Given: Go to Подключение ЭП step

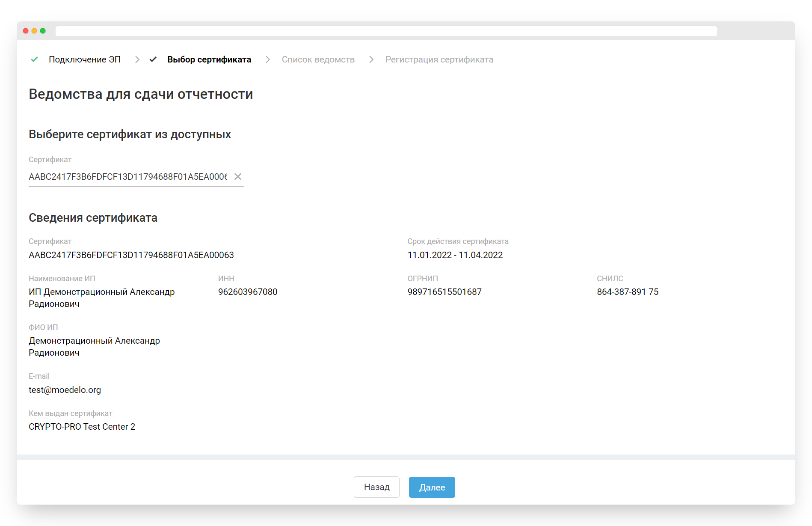Looking at the screenshot, I should click(85, 59).
